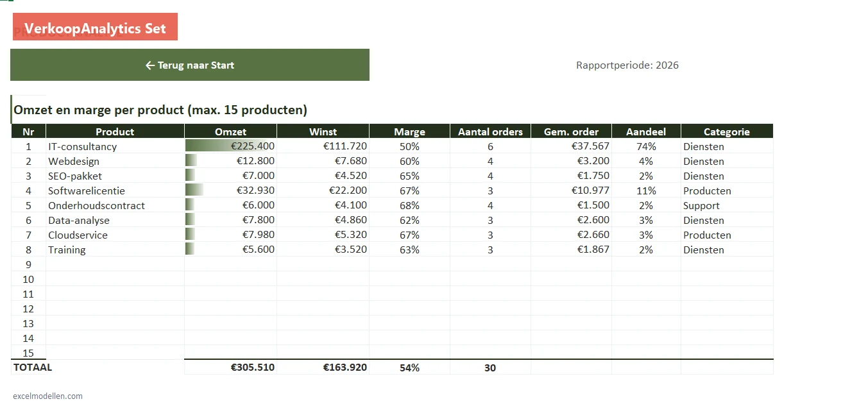868x415 pixels.
Task: Click the section heading Omzet en marge per product
Action: coord(160,110)
